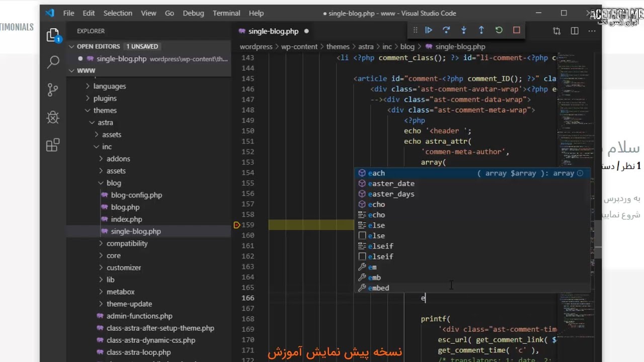Open index.php in the file tree

(126, 219)
